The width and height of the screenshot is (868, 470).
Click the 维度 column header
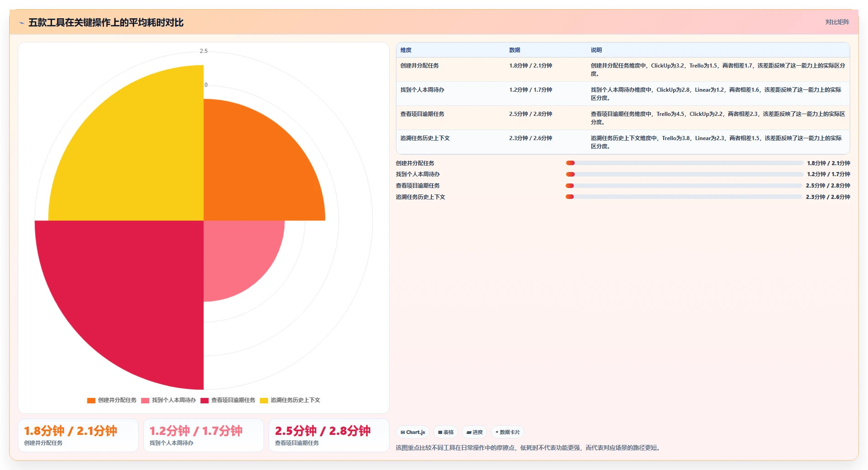(x=406, y=50)
